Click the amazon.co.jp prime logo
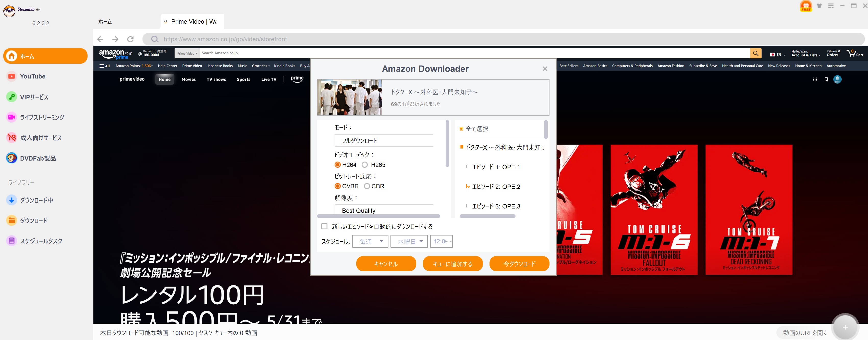 [x=116, y=54]
